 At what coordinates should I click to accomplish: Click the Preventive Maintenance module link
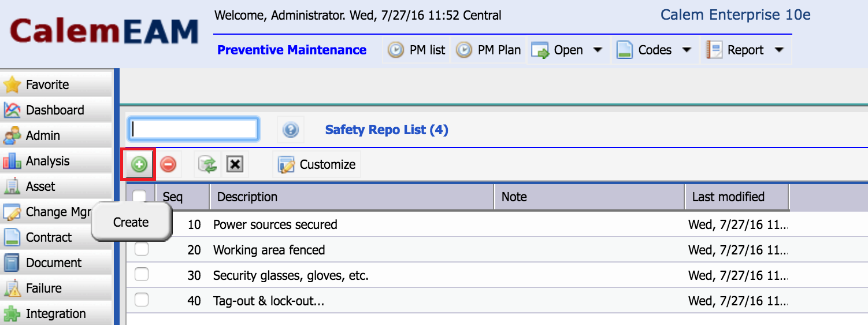292,50
